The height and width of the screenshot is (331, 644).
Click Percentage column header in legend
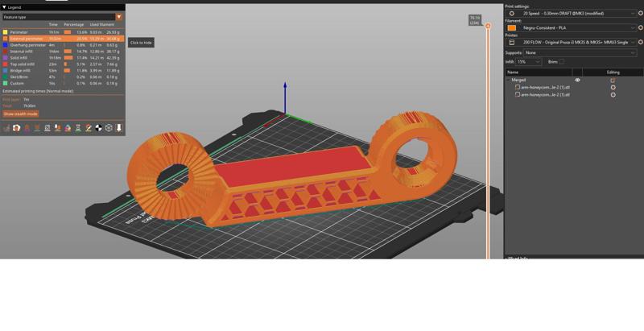(x=74, y=25)
